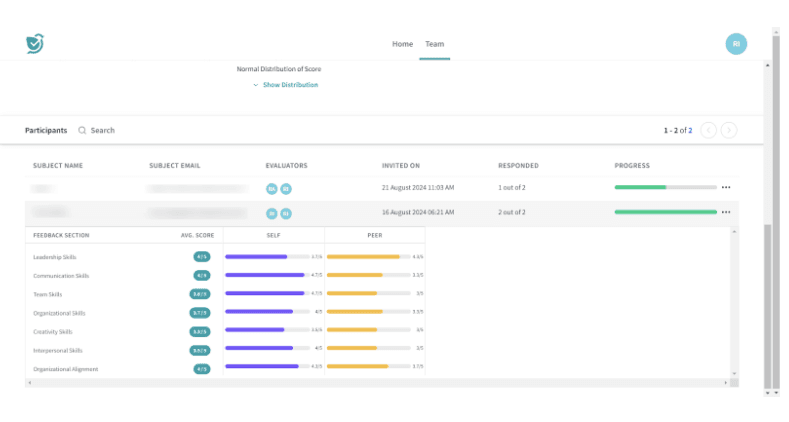Image resolution: width=789 pixels, height=422 pixels.
Task: Click first evaluator avatar in the top row
Action: 271,188
